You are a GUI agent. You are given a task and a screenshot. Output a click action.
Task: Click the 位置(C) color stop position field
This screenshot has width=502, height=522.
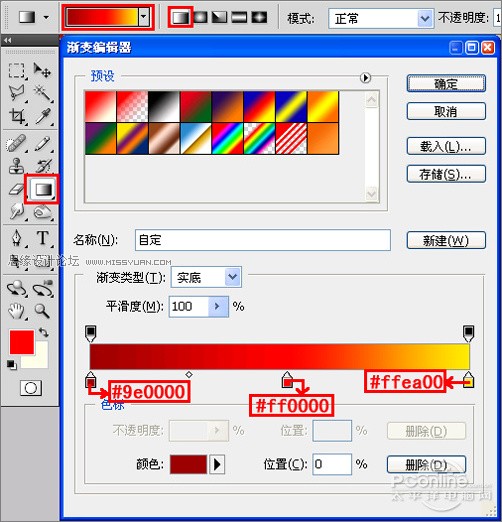[x=332, y=464]
